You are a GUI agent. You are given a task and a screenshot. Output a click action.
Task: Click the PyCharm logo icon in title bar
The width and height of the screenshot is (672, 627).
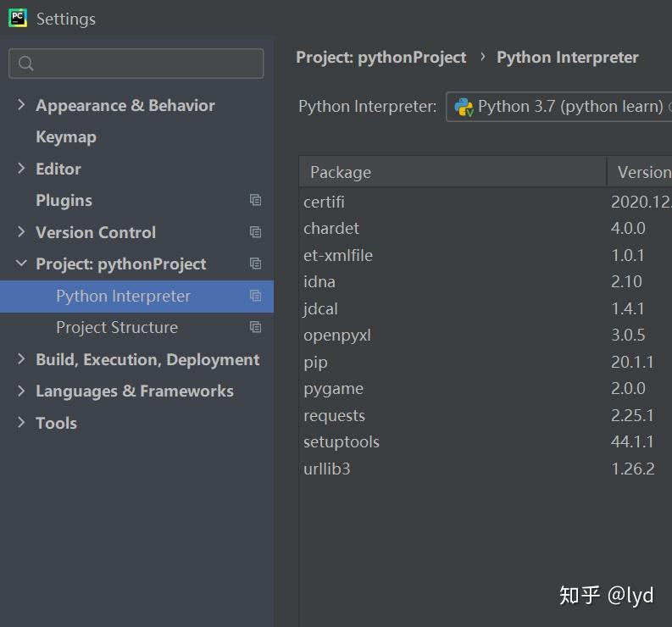pyautogui.click(x=17, y=18)
